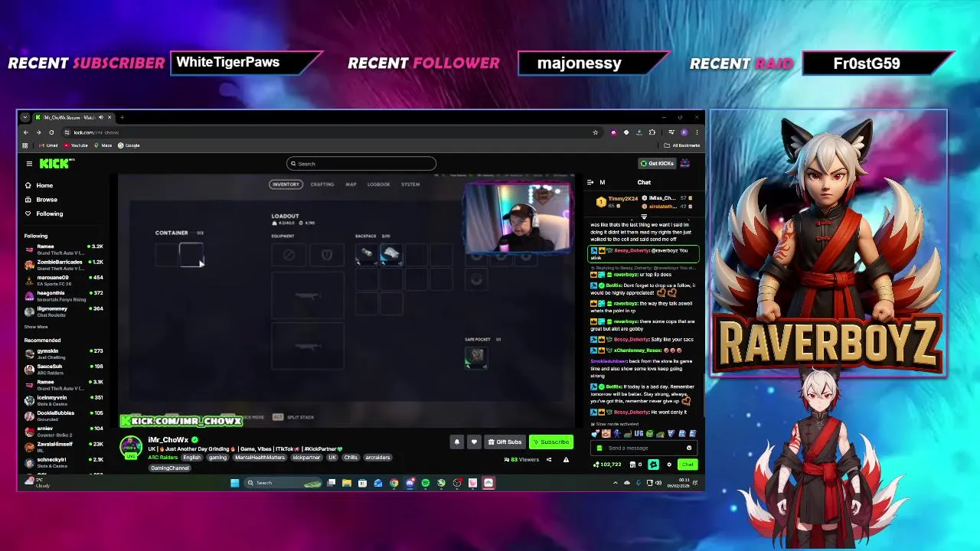Click the Get KICKs button
Image resolution: width=980 pixels, height=551 pixels.
(x=657, y=163)
